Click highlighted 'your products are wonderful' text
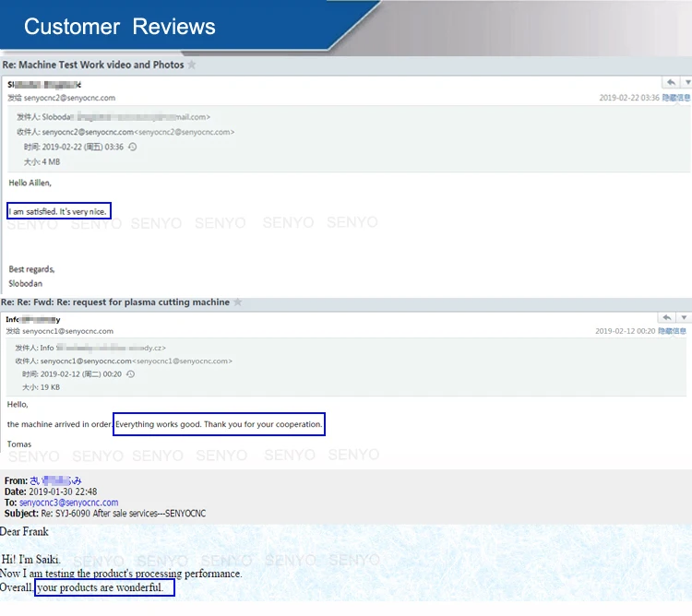 point(104,587)
